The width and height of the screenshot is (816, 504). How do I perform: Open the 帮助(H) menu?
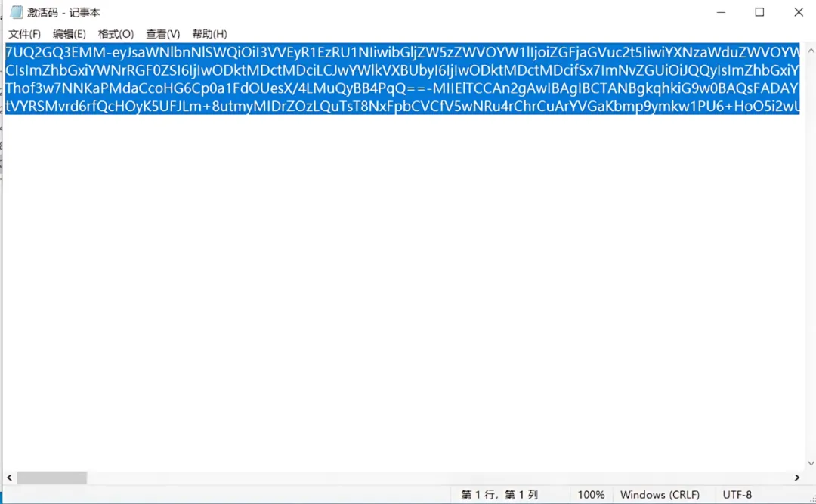pos(210,34)
